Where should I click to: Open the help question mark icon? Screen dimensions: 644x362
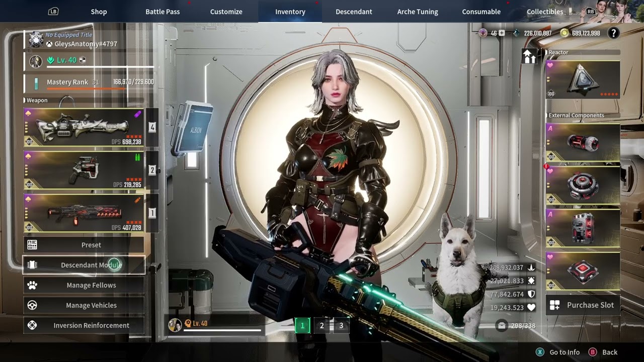(x=613, y=33)
